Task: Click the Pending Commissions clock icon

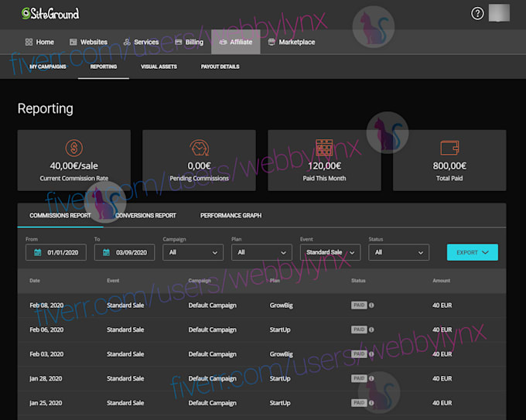Action: [x=200, y=148]
